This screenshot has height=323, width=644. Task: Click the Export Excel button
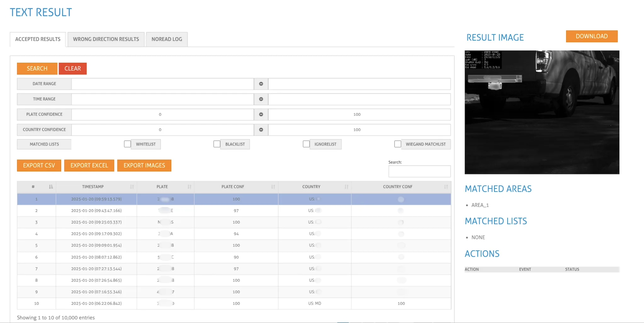pyautogui.click(x=89, y=165)
